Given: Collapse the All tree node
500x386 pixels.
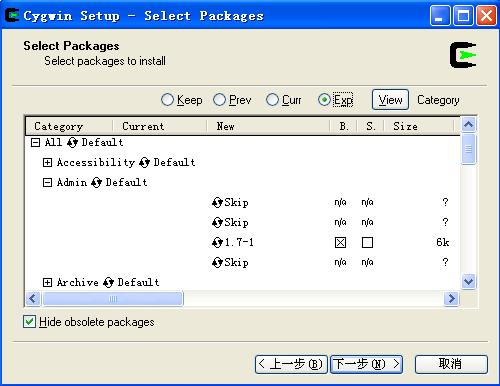Looking at the screenshot, I should pyautogui.click(x=35, y=143).
